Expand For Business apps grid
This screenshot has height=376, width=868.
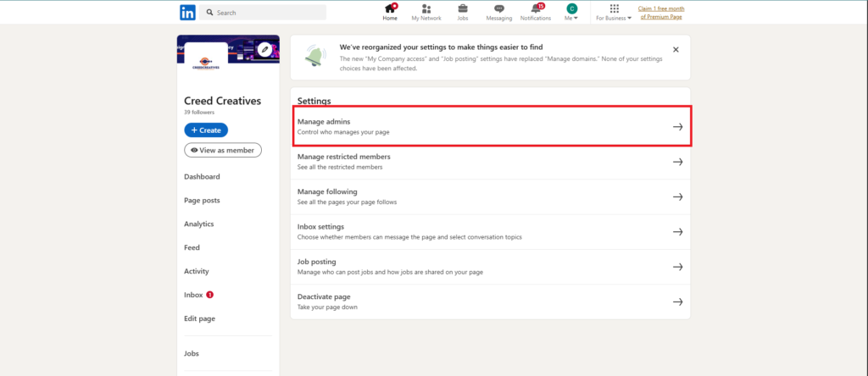pyautogui.click(x=614, y=8)
